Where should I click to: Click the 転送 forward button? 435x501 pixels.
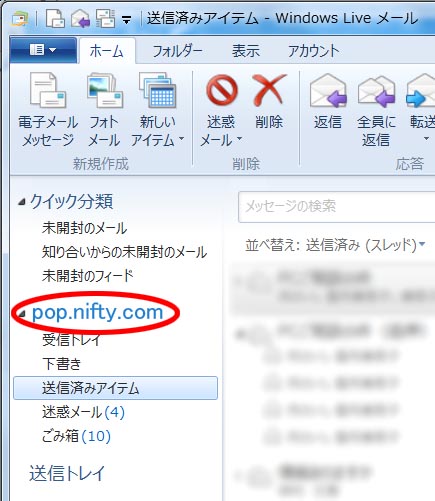pyautogui.click(x=421, y=108)
